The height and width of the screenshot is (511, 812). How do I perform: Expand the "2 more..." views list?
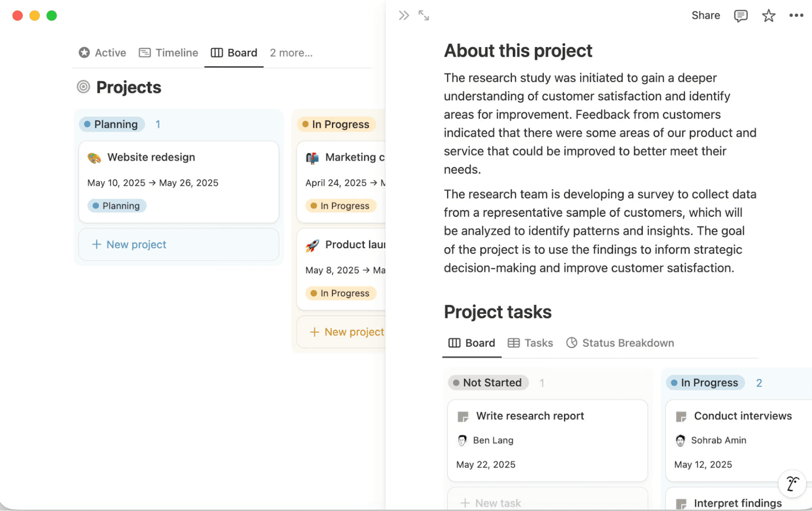coord(291,52)
